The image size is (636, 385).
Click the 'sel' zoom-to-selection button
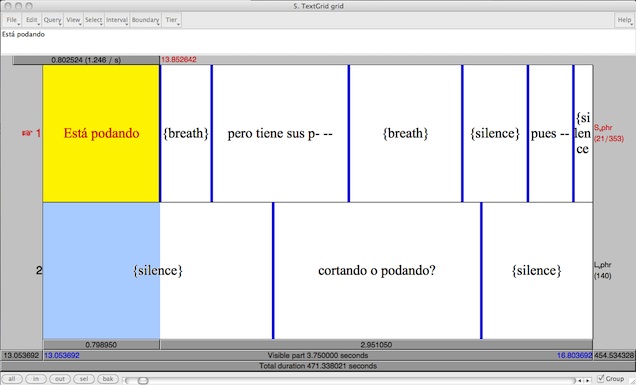point(84,379)
